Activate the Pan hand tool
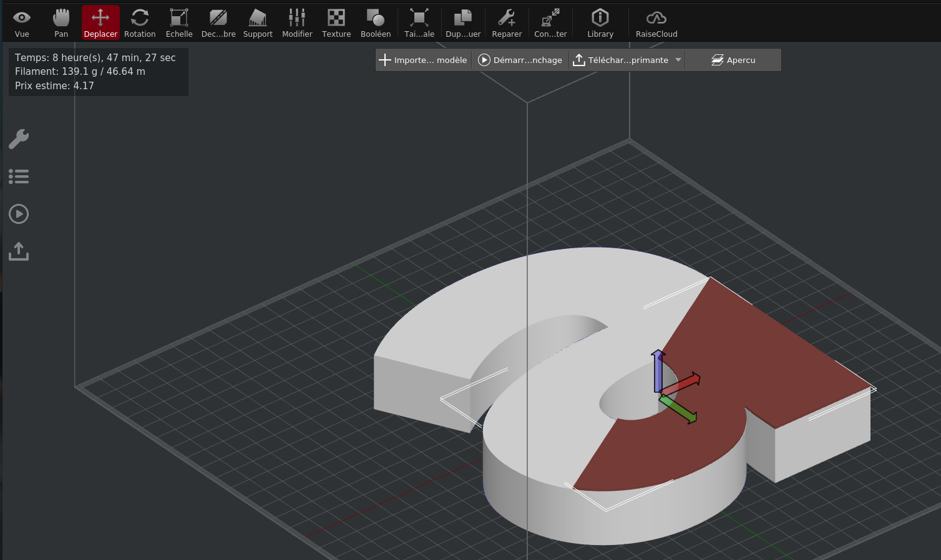941x560 pixels. click(x=61, y=23)
